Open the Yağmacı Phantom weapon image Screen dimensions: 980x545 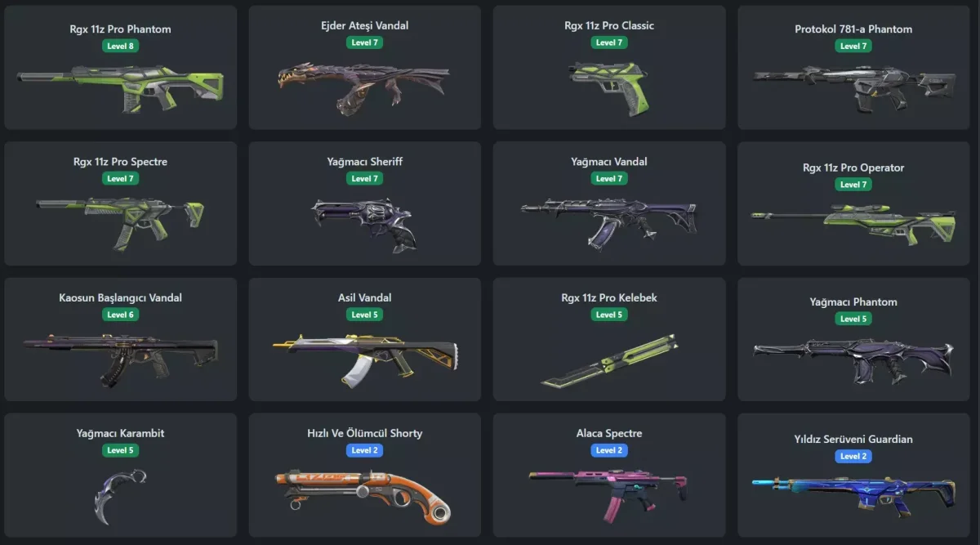[x=854, y=360]
